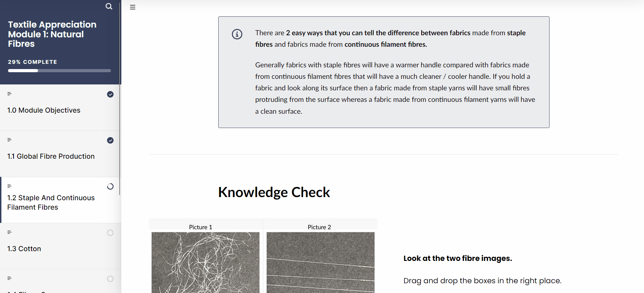Viewport: 644px width, 293px height.
Task: Click the Textile Appreciation Module 1 course title
Action: pos(52,34)
